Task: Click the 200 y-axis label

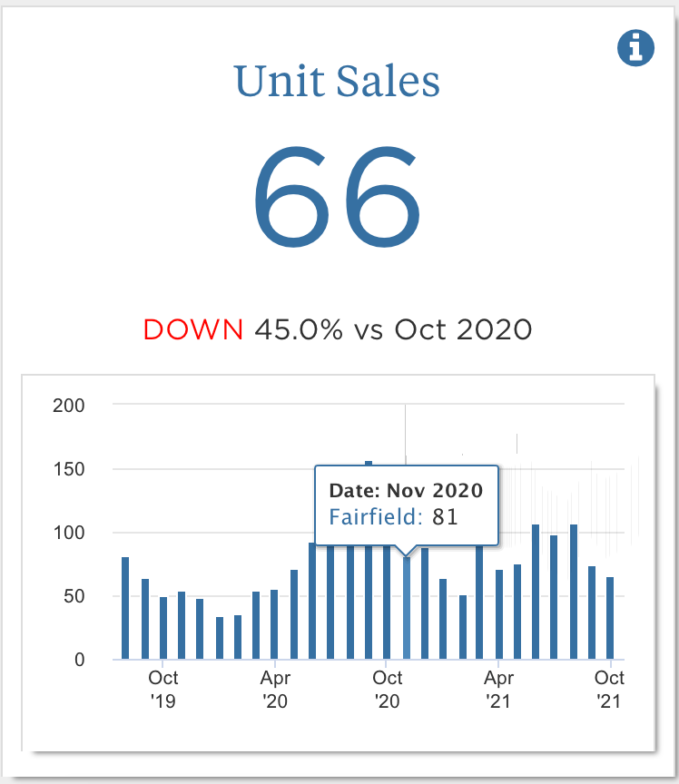Action: [x=68, y=406]
